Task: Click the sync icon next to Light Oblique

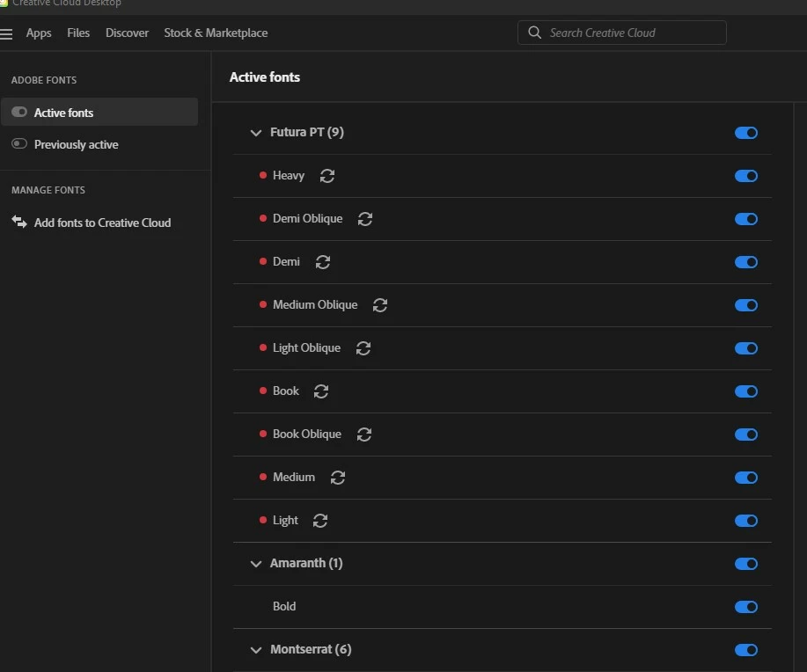Action: (x=363, y=348)
